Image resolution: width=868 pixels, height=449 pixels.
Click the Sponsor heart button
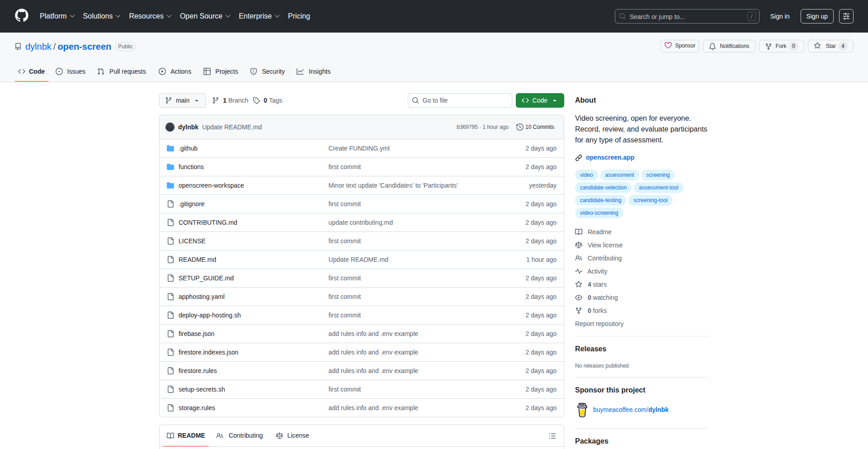point(679,46)
